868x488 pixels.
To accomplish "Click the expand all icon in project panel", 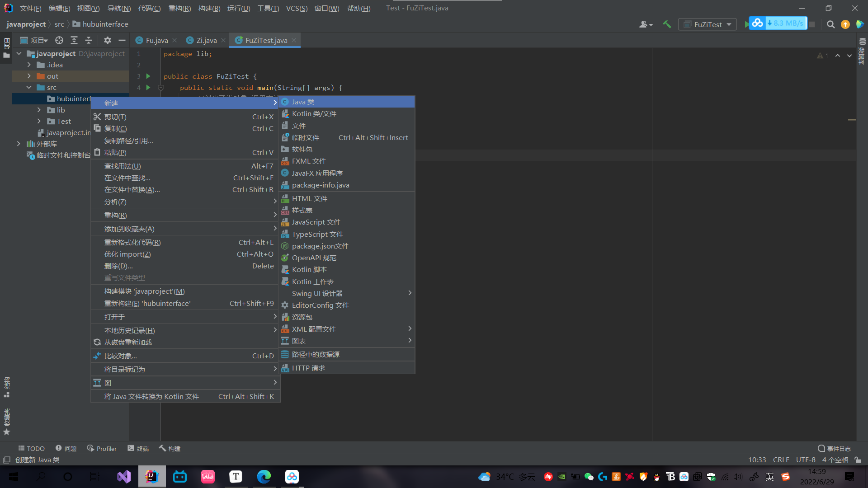I will tap(74, 40).
